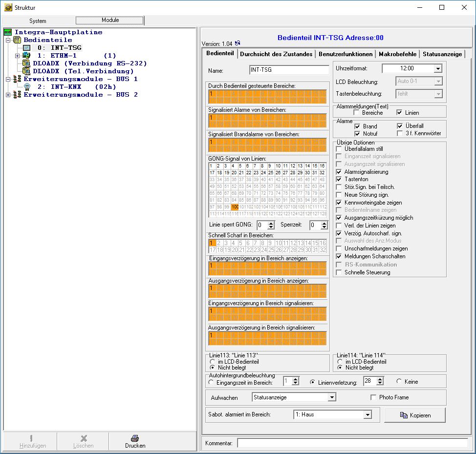Viewport: 476px width, 454px height.
Task: Click the Benutzerfunktionen tab
Action: coord(346,54)
